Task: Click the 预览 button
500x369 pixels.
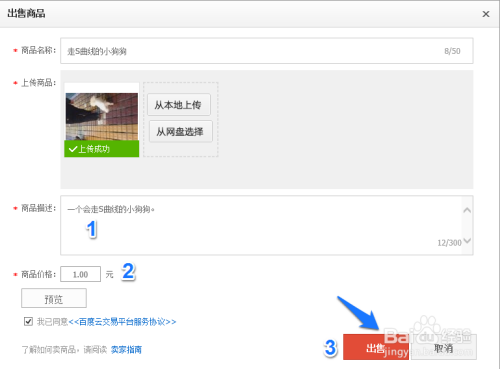Action: (x=54, y=298)
